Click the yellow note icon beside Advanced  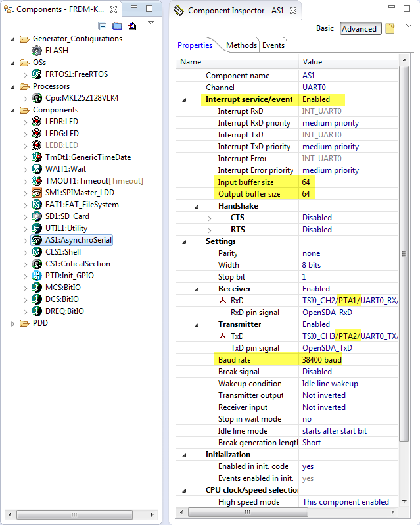(x=390, y=28)
